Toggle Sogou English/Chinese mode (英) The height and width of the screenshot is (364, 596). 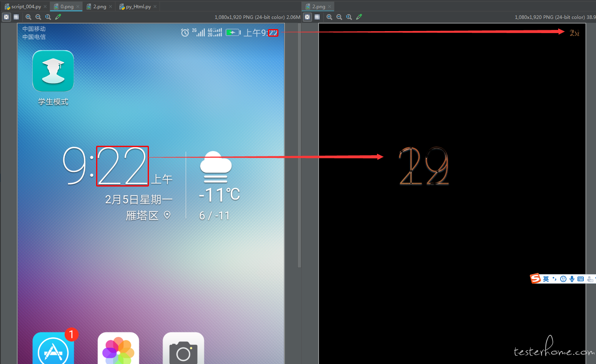(546, 279)
